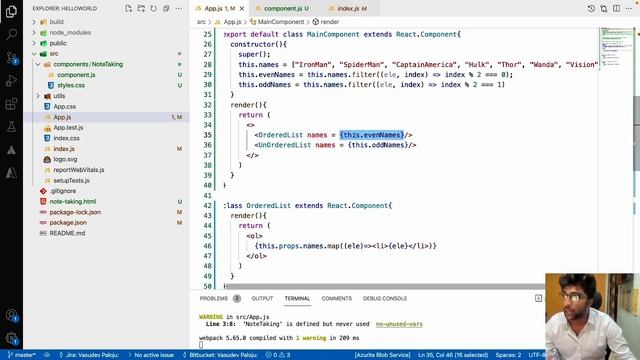The image size is (640, 360).
Task: Open logo.svg in the file tree
Action: tap(65, 159)
